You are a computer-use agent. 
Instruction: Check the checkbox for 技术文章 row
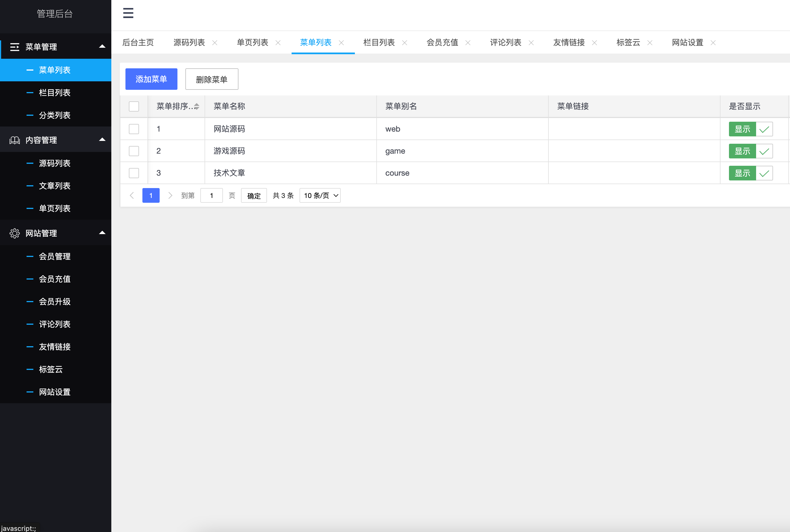(x=134, y=173)
